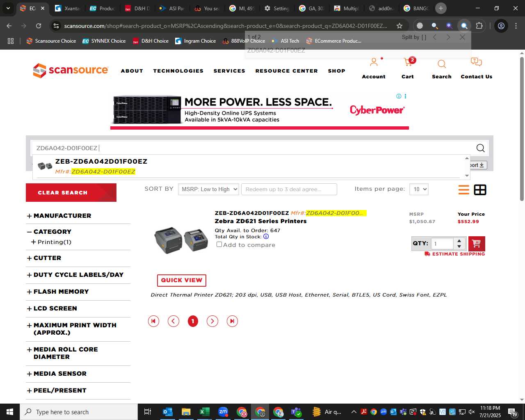Viewport: 525px width, 420px height.
Task: Increase quantity with QTY up arrow
Action: (459, 241)
